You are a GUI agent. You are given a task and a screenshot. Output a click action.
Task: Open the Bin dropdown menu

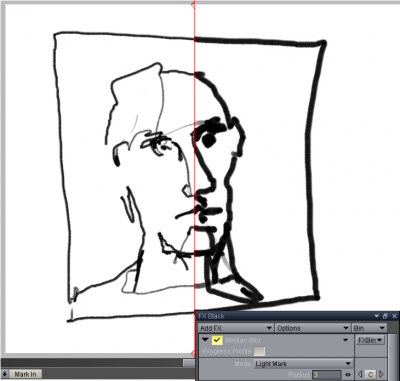point(369,328)
